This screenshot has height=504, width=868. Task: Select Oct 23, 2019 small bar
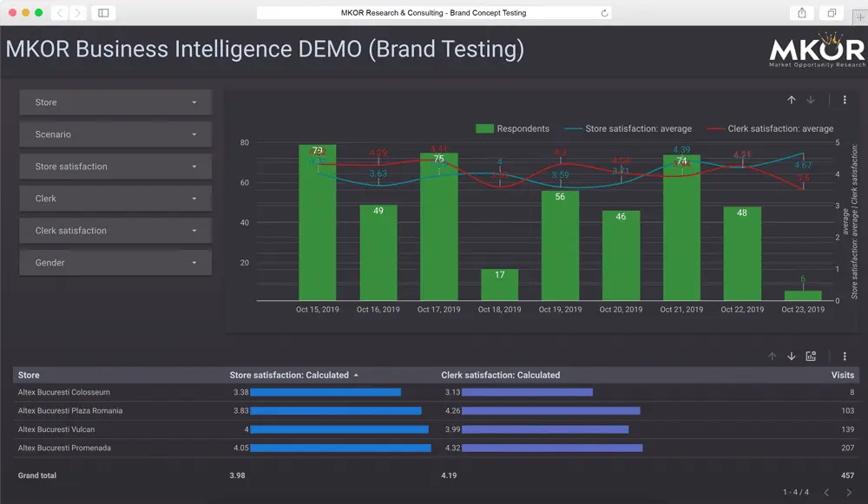(x=803, y=296)
